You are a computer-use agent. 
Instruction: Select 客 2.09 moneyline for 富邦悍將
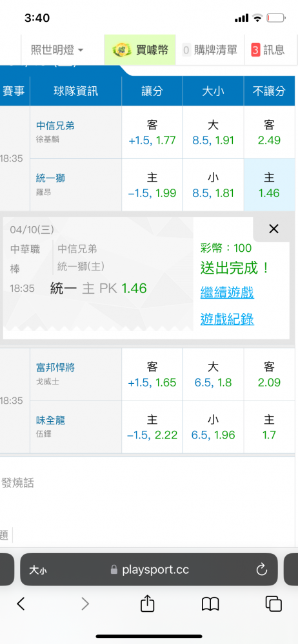coord(269,375)
